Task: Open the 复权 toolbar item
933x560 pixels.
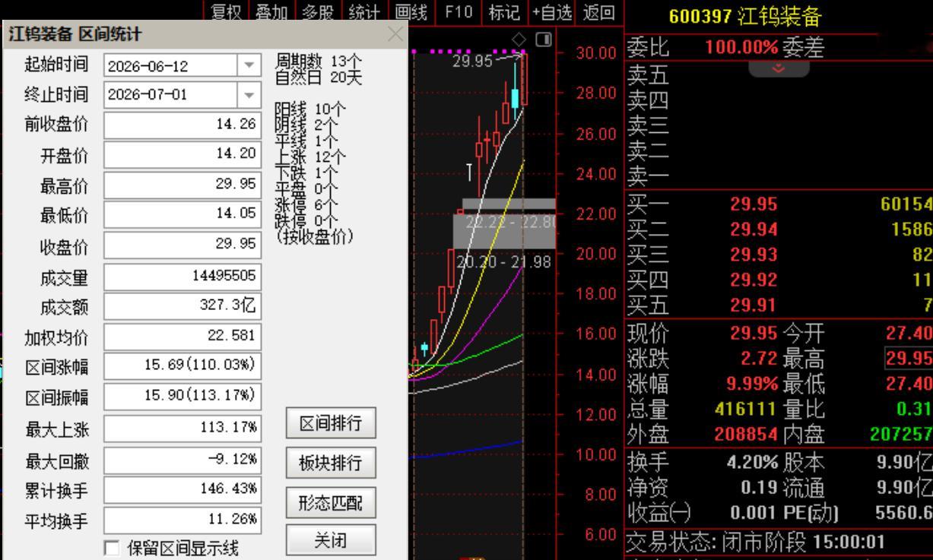Action: click(x=227, y=11)
